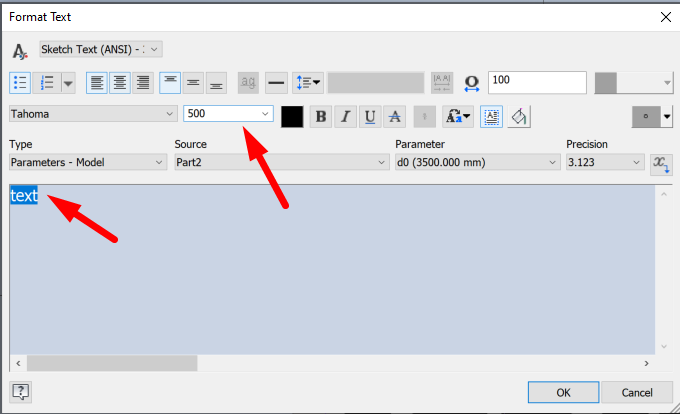680x414 pixels.
Task: Toggle the text box border icon
Action: pyautogui.click(x=491, y=116)
